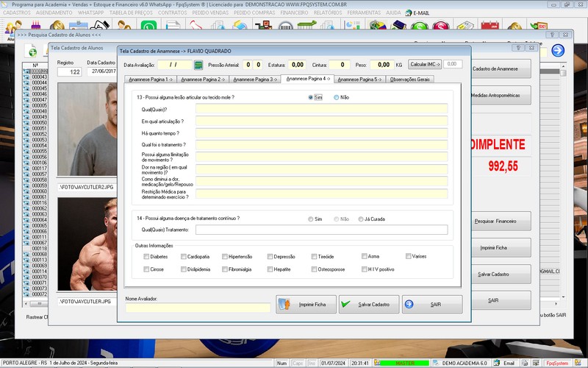This screenshot has width=588, height=368.
Task: Enable the Hipertensão checkbox
Action: point(223,257)
